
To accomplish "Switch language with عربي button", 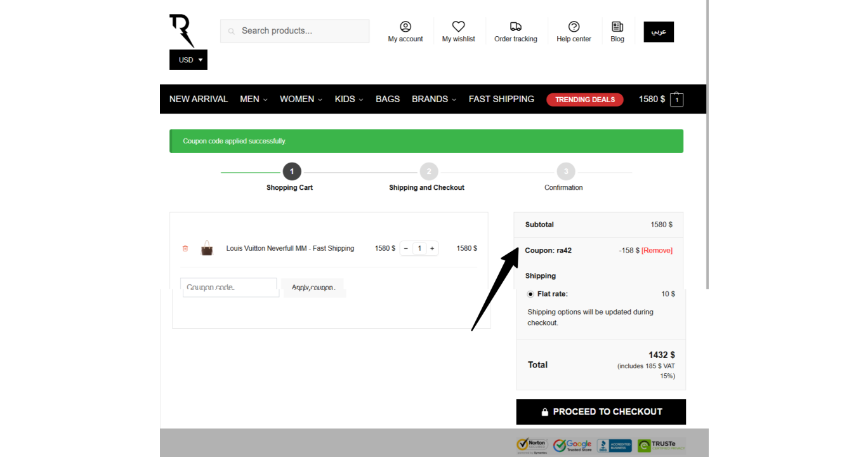I will coord(659,32).
